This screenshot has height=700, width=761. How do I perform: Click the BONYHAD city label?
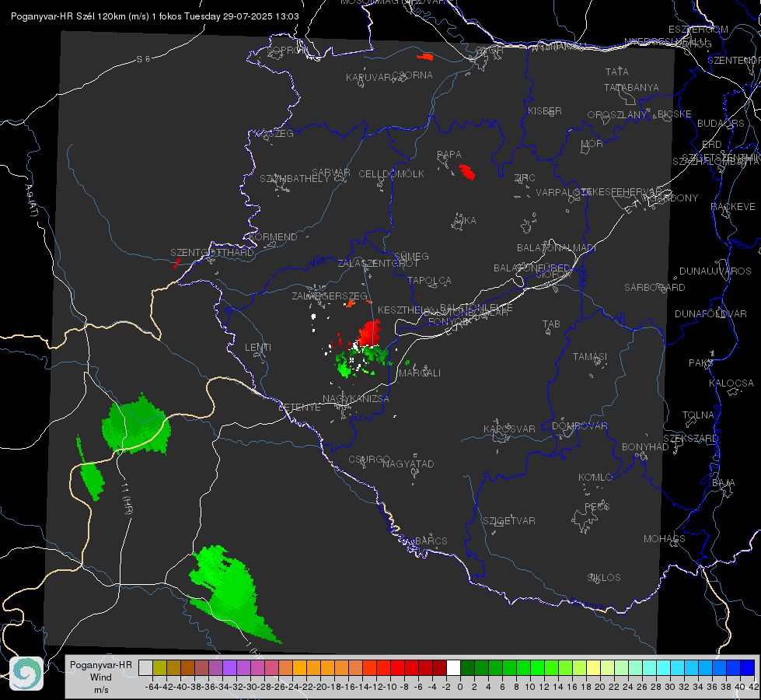click(x=645, y=447)
